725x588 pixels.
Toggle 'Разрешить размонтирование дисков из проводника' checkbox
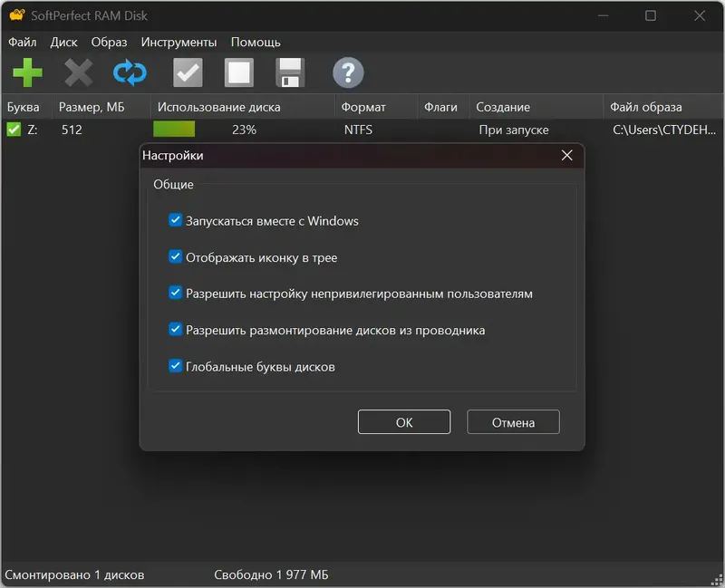(x=175, y=330)
